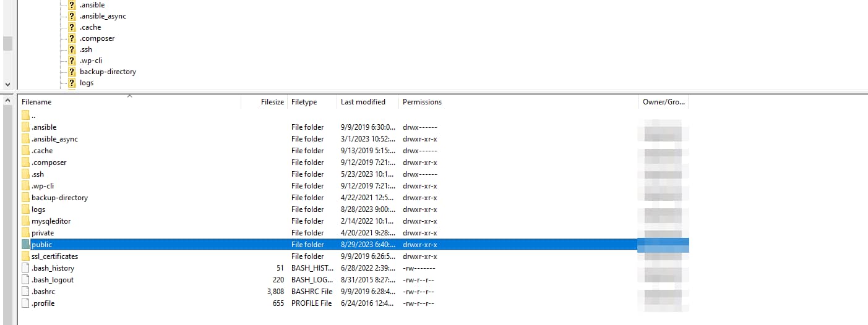The width and height of the screenshot is (868, 325).
Task: Click the .bashrc file icon
Action: (x=25, y=292)
